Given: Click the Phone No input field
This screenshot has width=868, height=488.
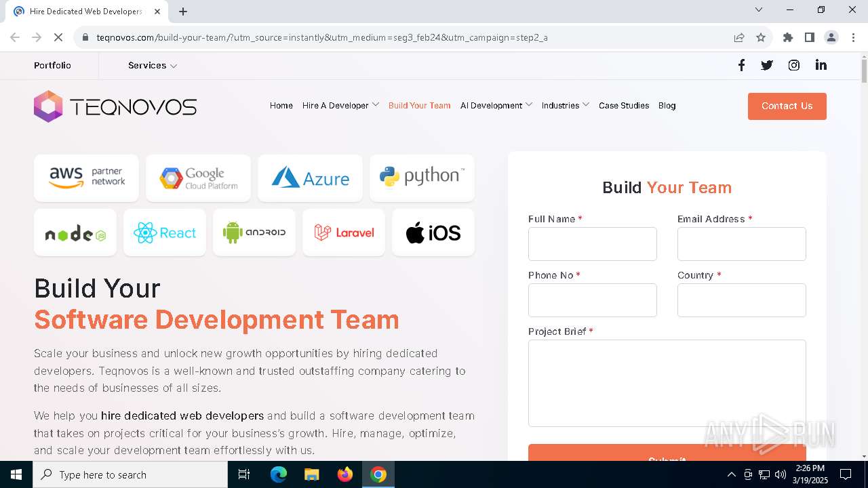Looking at the screenshot, I should 593,300.
